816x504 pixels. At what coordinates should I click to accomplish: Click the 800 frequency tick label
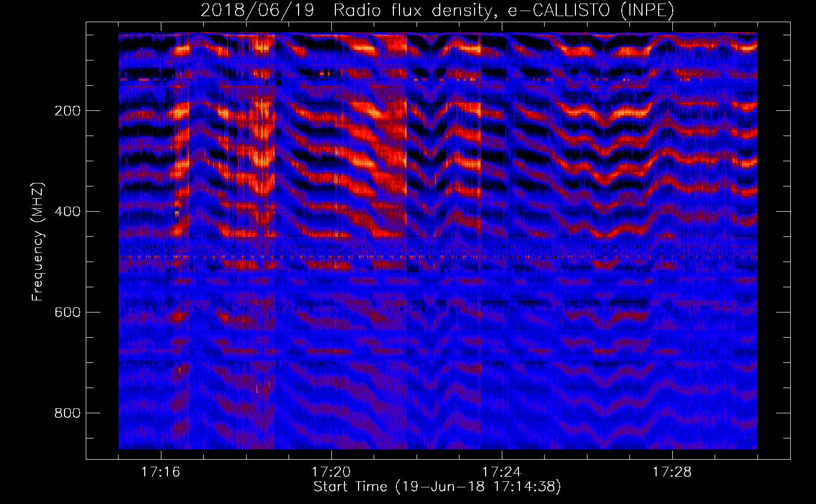click(x=68, y=413)
